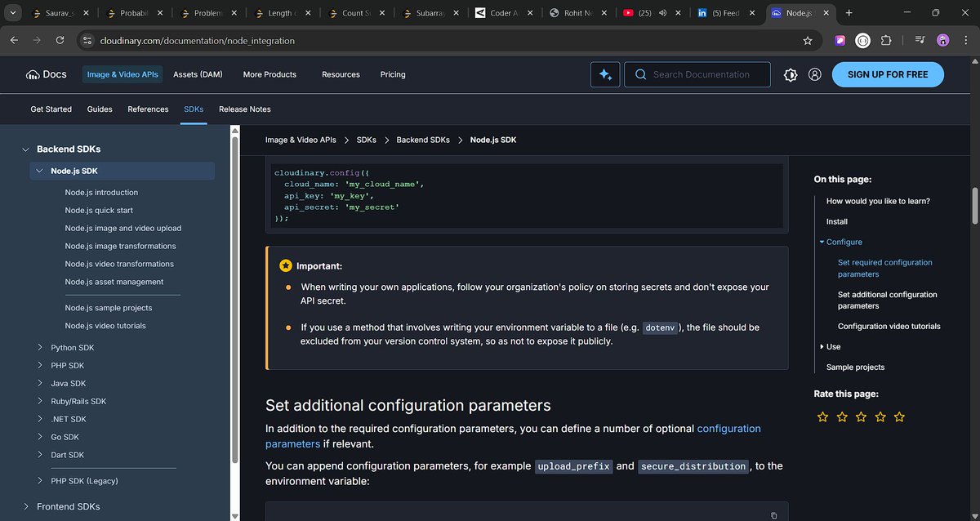Close the YouTube tab
The width and height of the screenshot is (980, 521).
[678, 13]
